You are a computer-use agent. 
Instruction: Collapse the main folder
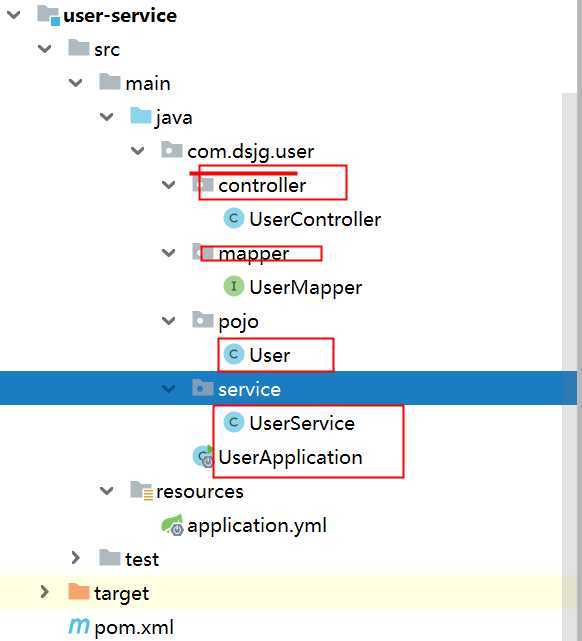tap(76, 83)
